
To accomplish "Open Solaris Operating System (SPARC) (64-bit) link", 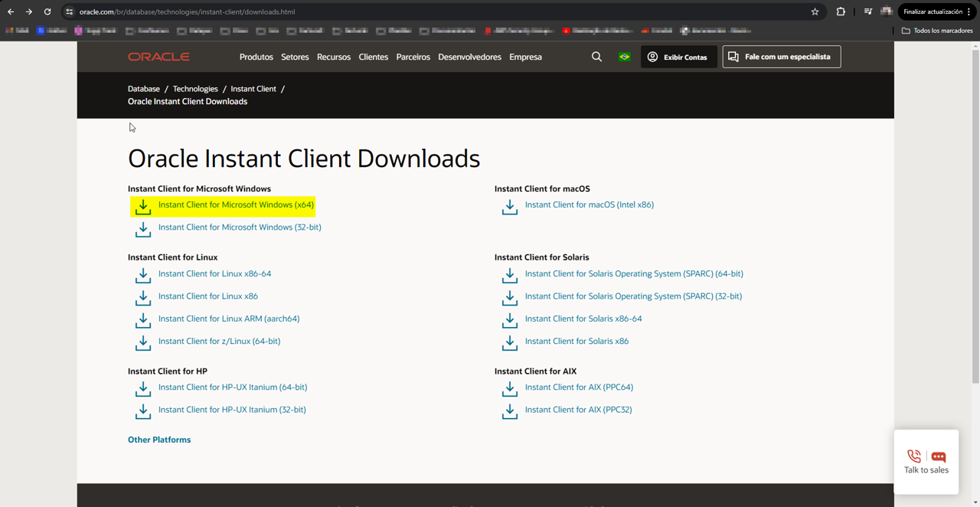I will pos(634,273).
